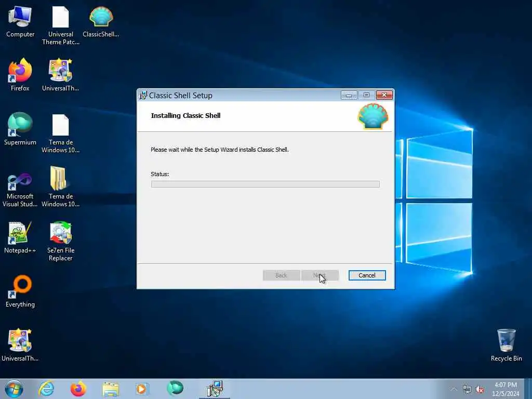Show hidden system tray icons

tap(453, 389)
